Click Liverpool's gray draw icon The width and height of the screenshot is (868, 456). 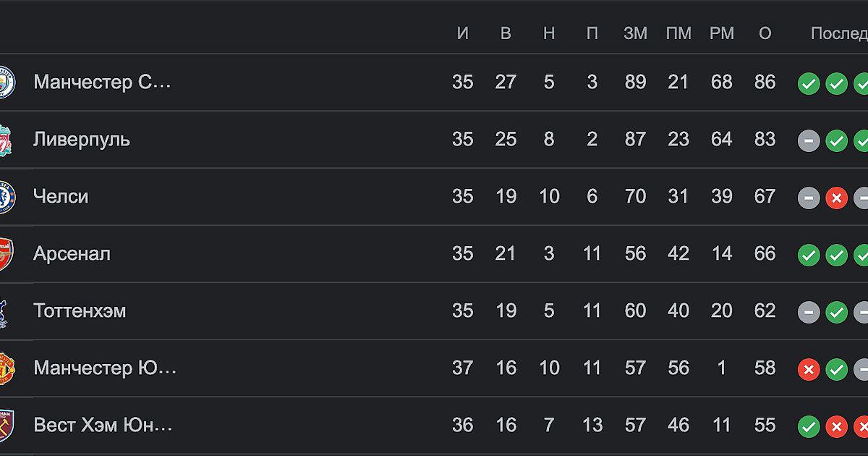point(809,140)
